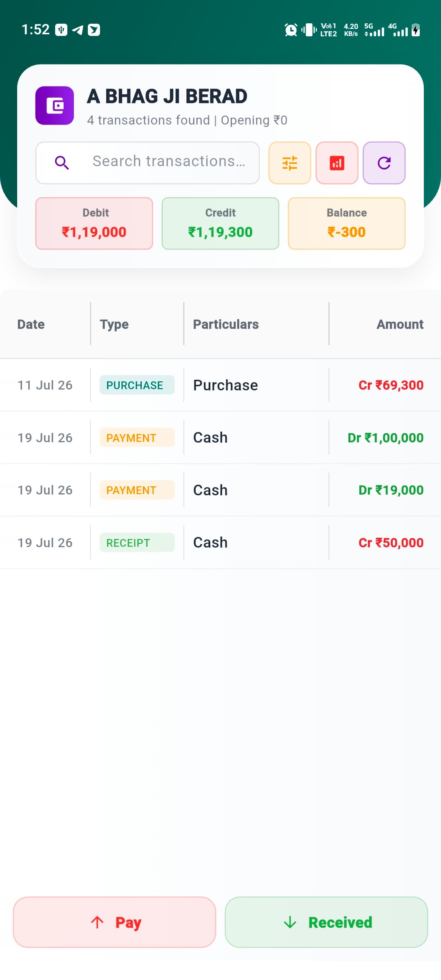
Task: Sort by the Date column header
Action: click(31, 324)
